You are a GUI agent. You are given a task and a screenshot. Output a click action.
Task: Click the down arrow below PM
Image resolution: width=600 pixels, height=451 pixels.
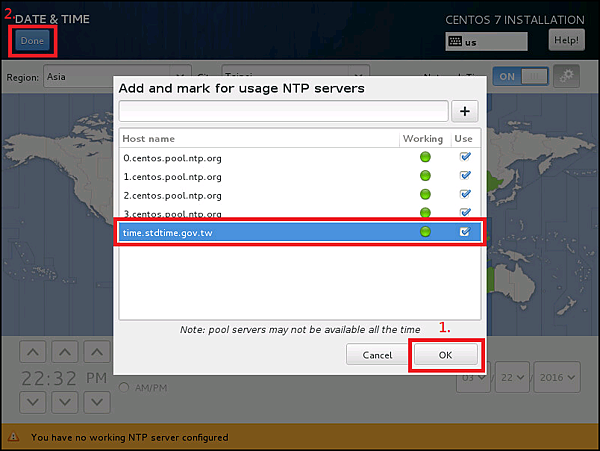(97, 402)
